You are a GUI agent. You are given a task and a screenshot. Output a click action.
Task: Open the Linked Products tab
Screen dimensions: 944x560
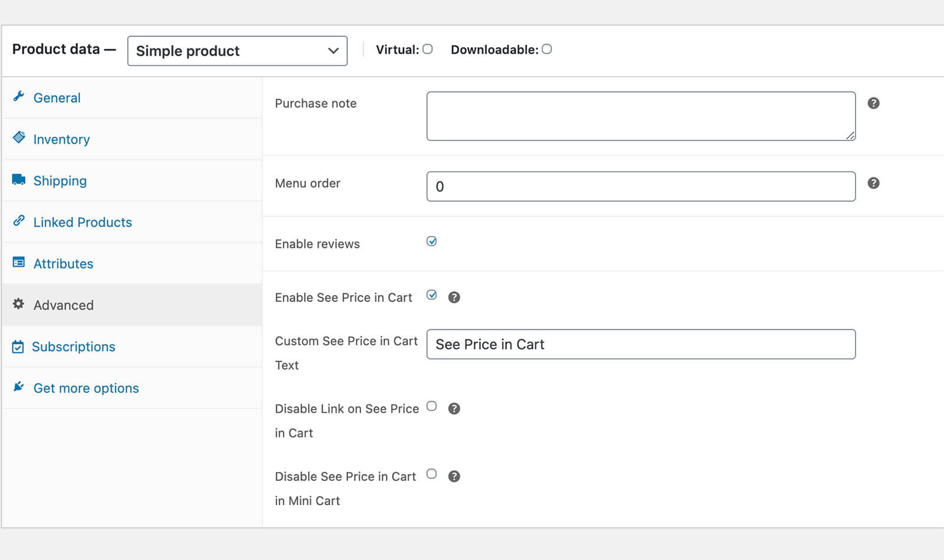83,222
